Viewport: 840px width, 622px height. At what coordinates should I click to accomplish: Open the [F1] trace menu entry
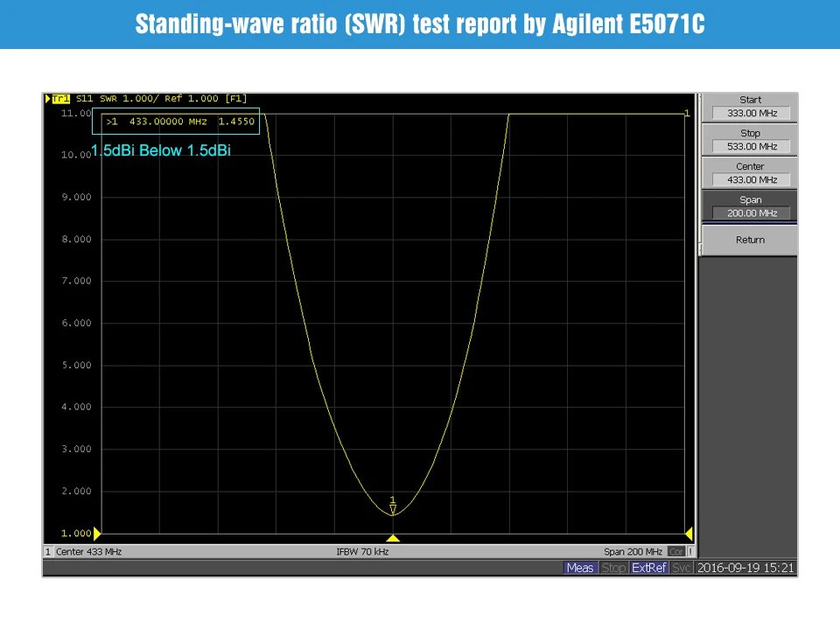click(x=234, y=98)
